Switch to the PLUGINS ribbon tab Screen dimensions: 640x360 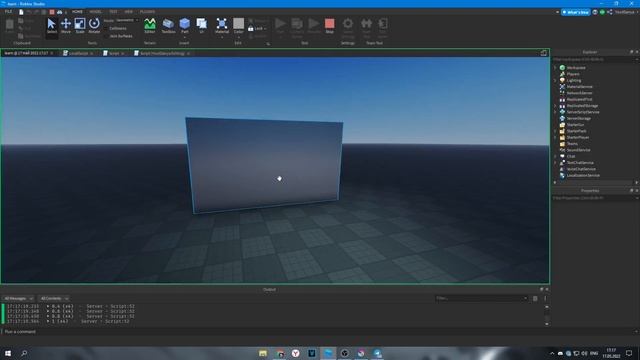[147, 12]
